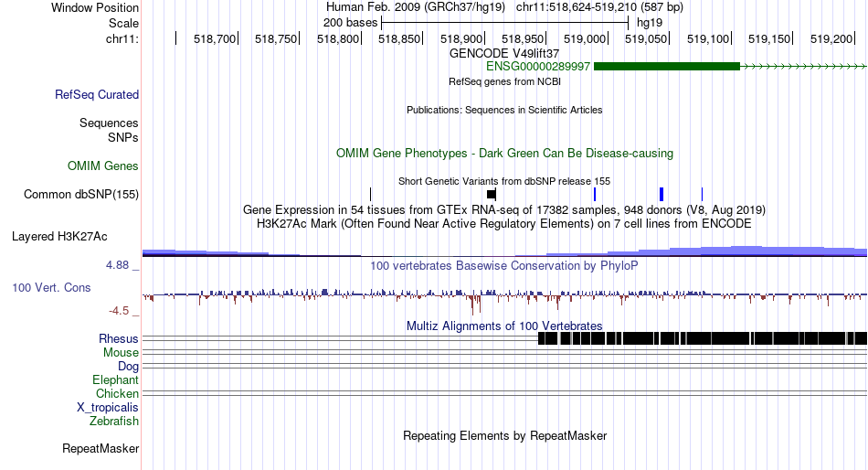Viewport: 868px width, 470px height.
Task: Select the Chicken alignment label
Action: (x=117, y=393)
